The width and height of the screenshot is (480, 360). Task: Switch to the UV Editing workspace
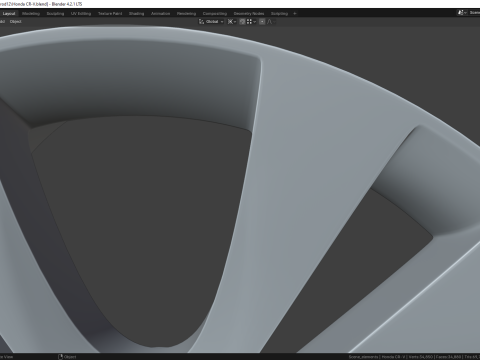coord(81,14)
